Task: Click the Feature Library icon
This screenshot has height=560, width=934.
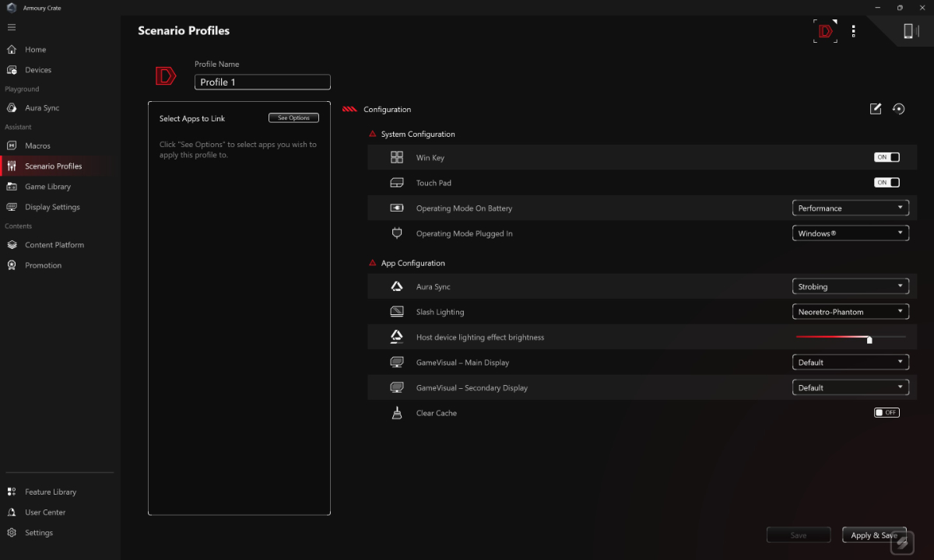Action: click(x=12, y=492)
